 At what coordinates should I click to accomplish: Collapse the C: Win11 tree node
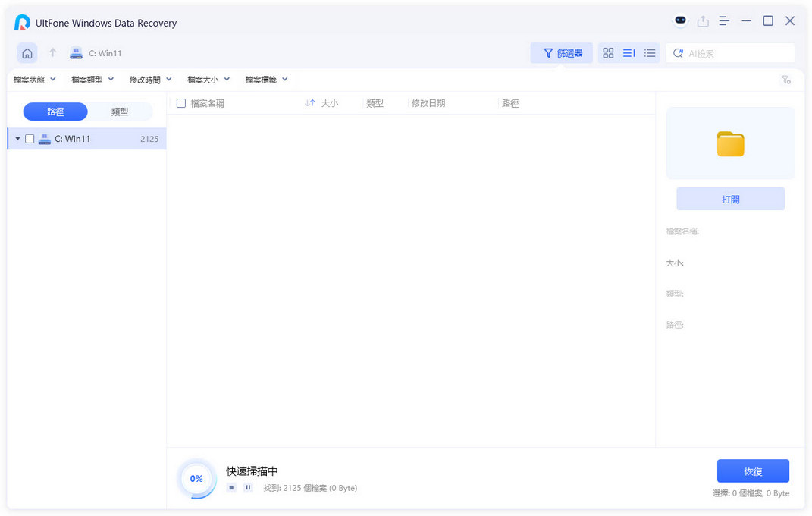pos(17,139)
